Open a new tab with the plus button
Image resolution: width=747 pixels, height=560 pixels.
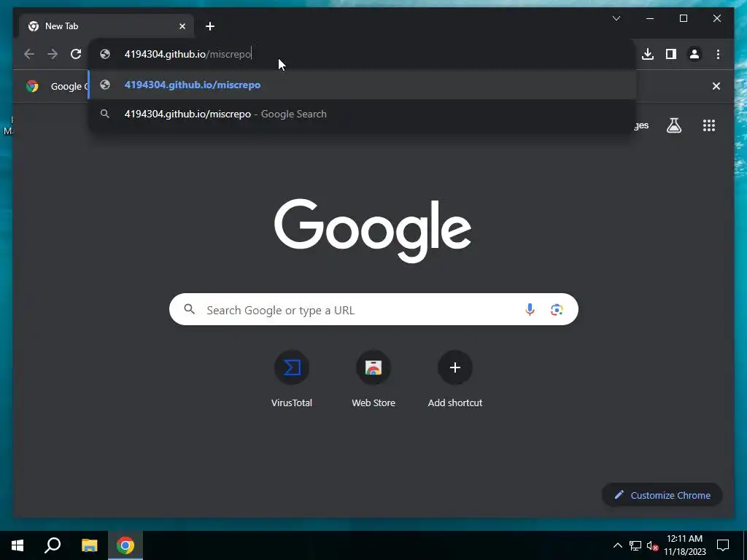[210, 26]
